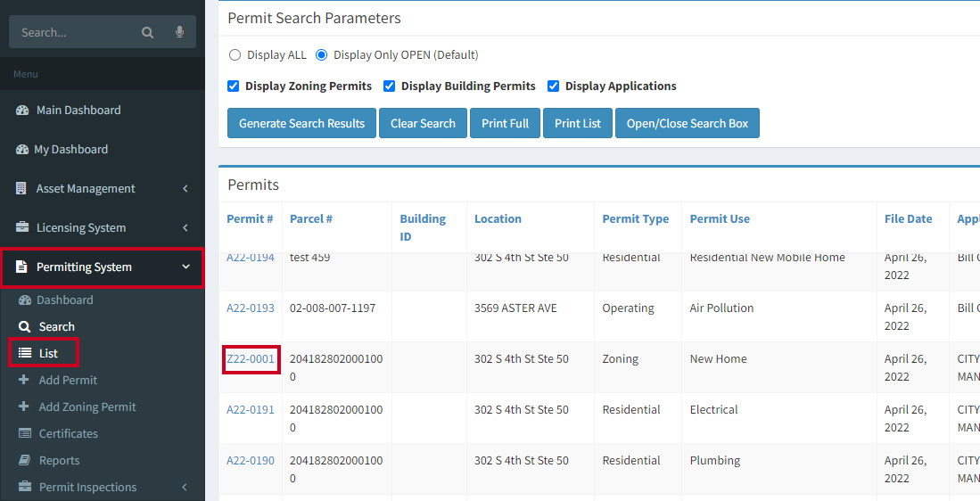Click Generate Search Results button
The image size is (980, 501).
[302, 123]
